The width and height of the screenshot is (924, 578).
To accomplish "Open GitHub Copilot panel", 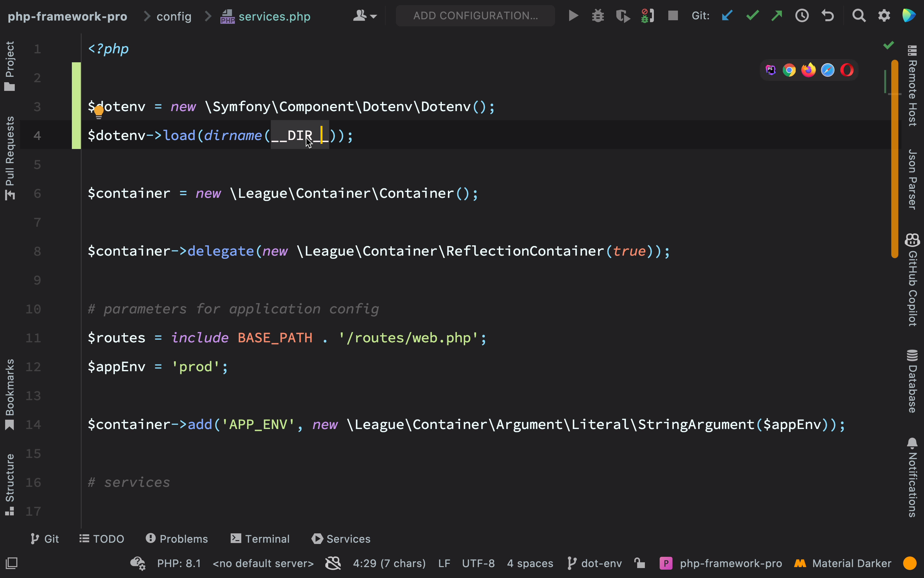I will pos(912,280).
